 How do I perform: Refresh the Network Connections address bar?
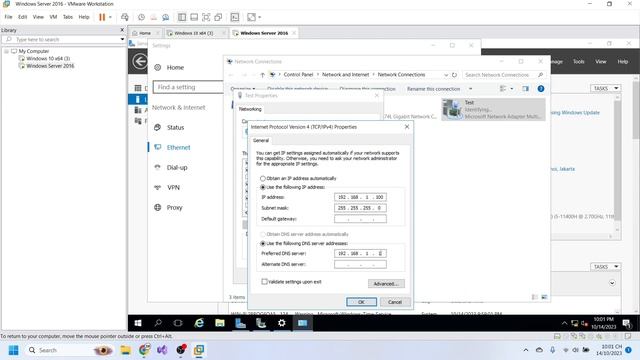pyautogui.click(x=454, y=75)
